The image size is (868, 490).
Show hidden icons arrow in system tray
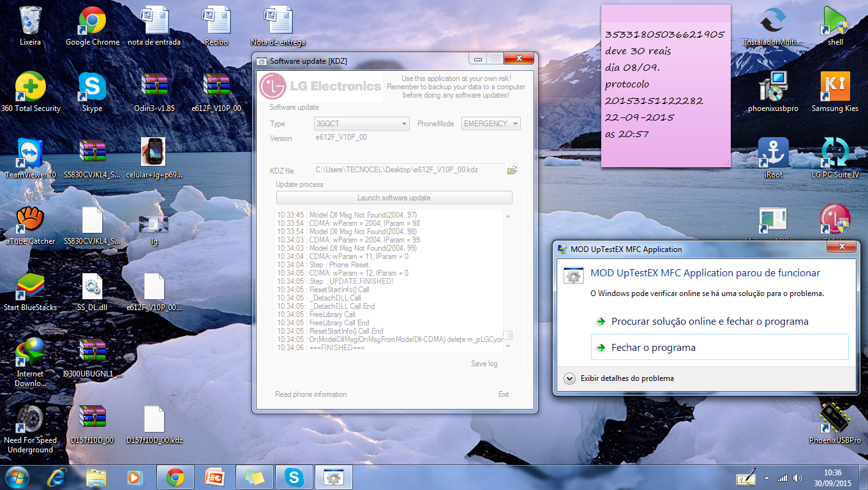[766, 477]
